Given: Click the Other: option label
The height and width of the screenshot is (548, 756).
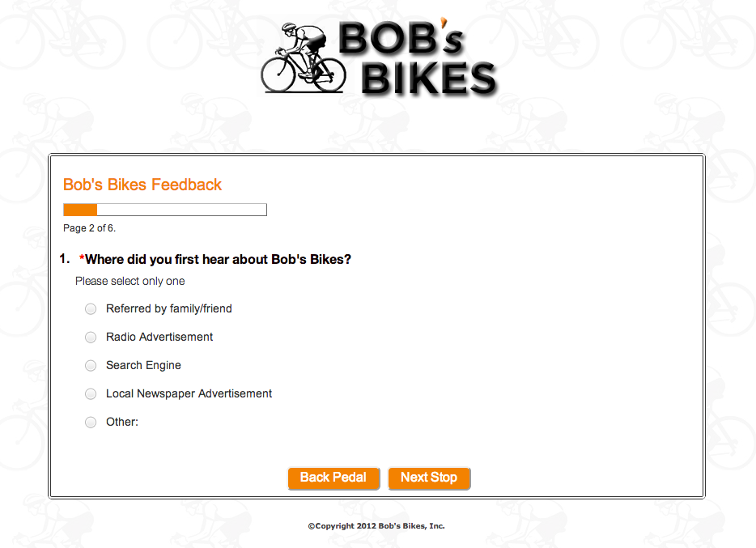Looking at the screenshot, I should (122, 422).
